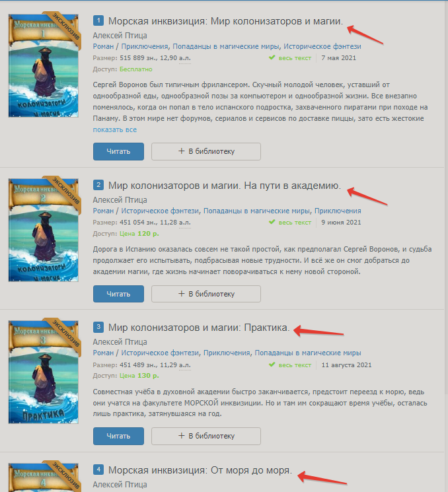The height and width of the screenshot is (492, 448).
Task: Click the number 4 series badge icon
Action: (x=98, y=470)
